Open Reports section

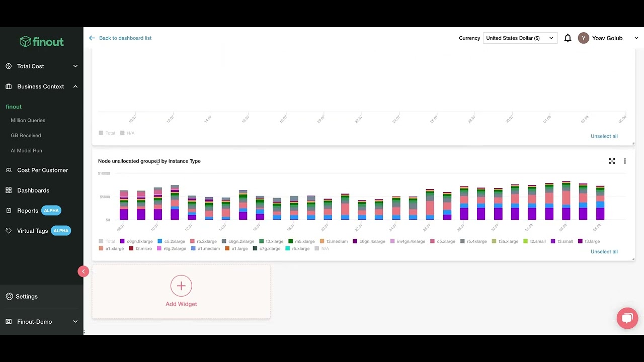(28, 211)
